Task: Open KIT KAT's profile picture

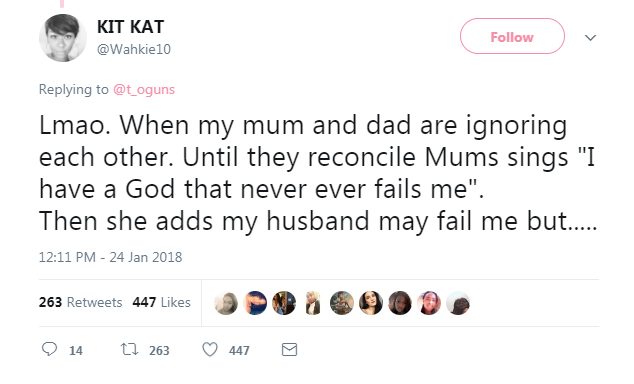Action: click(x=63, y=38)
